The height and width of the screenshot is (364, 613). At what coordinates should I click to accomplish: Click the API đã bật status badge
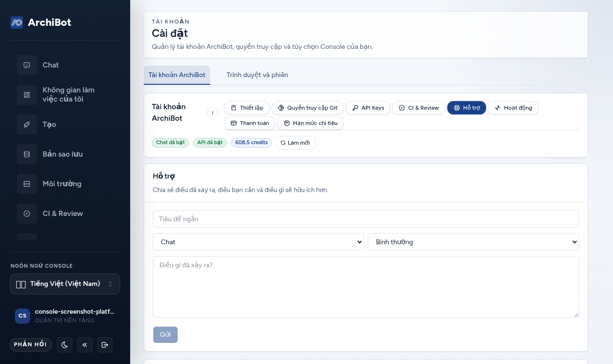210,143
